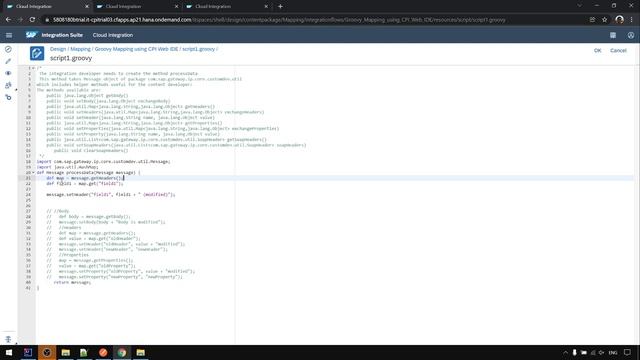Collapse the comment block fold at line 1
This screenshot has width=640, height=360.
[x=33, y=68]
